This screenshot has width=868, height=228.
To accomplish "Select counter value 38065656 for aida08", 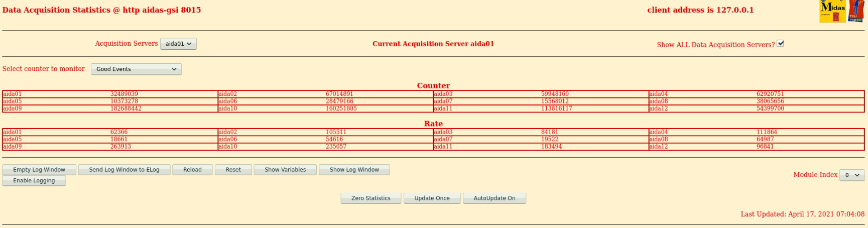I will [770, 101].
